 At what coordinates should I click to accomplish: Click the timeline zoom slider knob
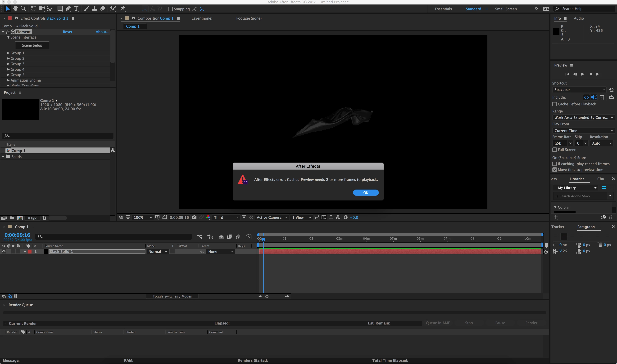coord(267,296)
